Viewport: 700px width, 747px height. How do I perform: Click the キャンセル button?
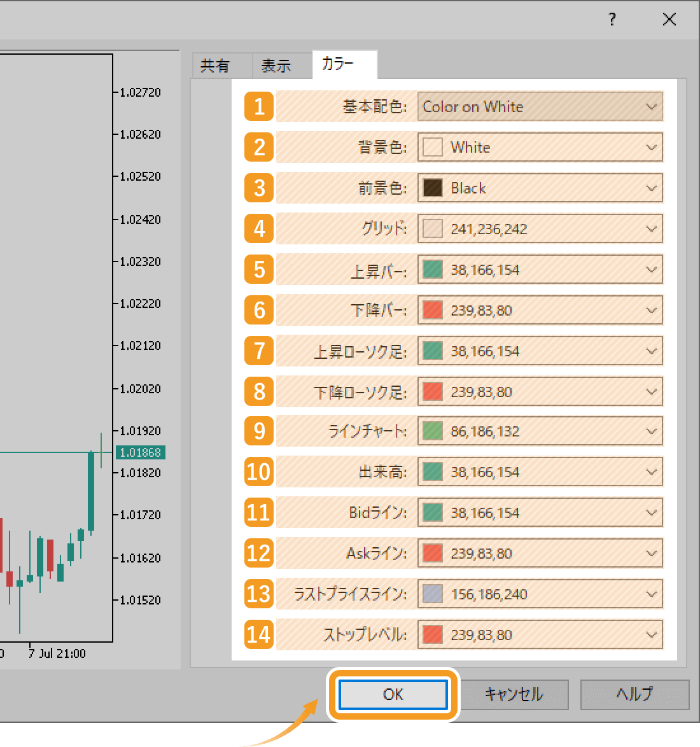click(514, 694)
